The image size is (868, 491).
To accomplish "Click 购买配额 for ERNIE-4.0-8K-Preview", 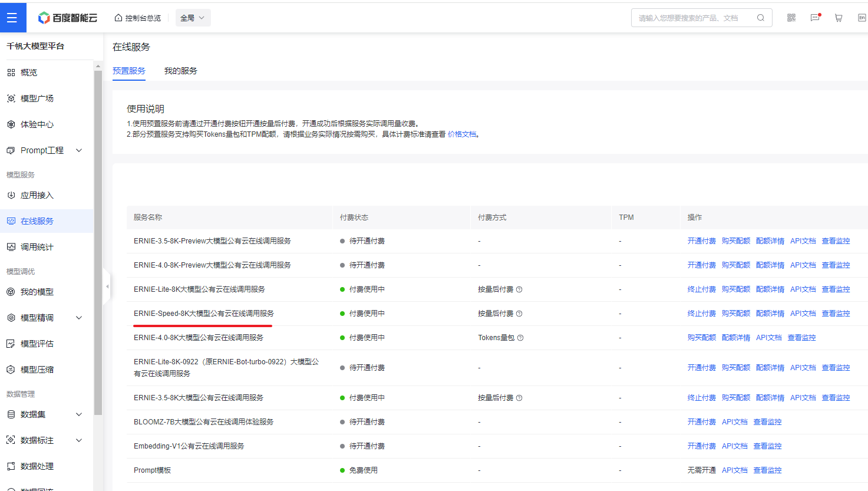I will pyautogui.click(x=736, y=265).
